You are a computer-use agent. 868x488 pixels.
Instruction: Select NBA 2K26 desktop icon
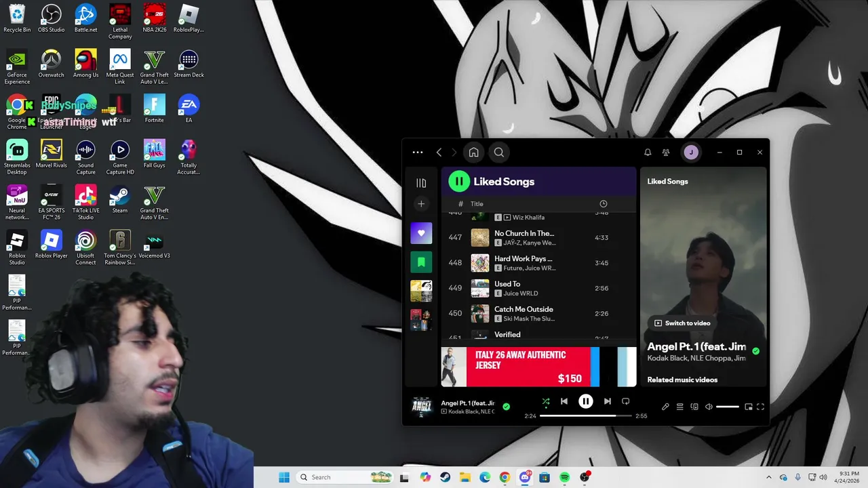point(154,18)
